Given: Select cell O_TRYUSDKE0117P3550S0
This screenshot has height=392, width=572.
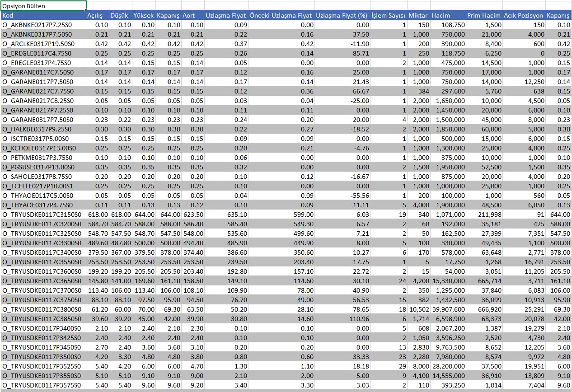Looking at the screenshot, I should [x=43, y=376].
